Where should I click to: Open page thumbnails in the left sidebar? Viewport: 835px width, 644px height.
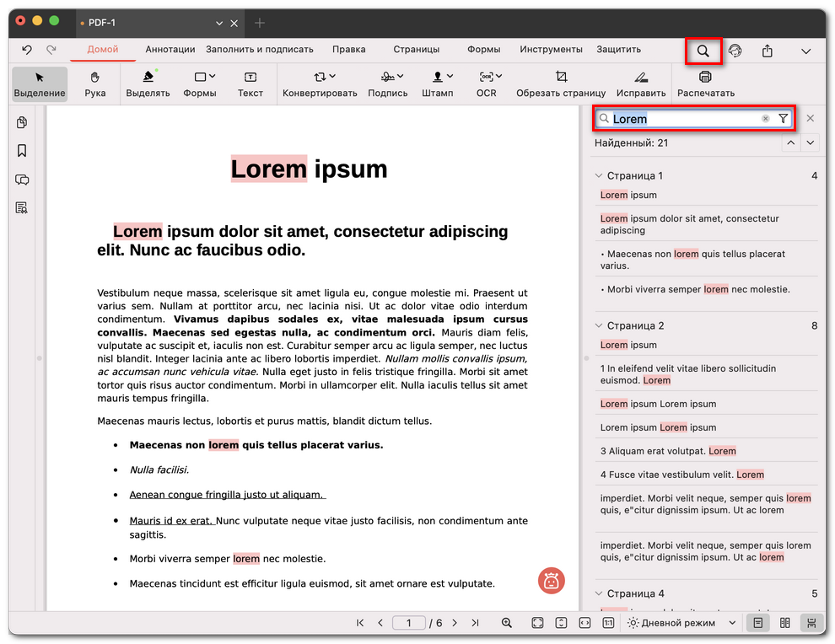click(21, 121)
